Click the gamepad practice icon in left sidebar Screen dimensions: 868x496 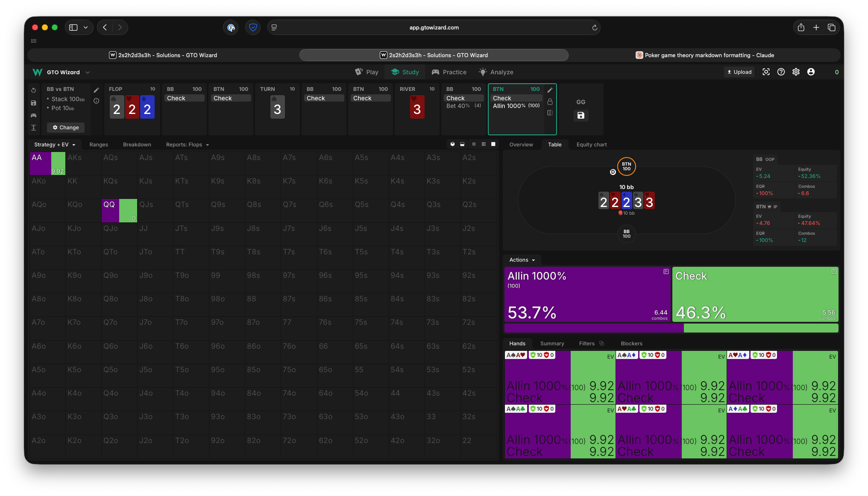click(x=33, y=115)
